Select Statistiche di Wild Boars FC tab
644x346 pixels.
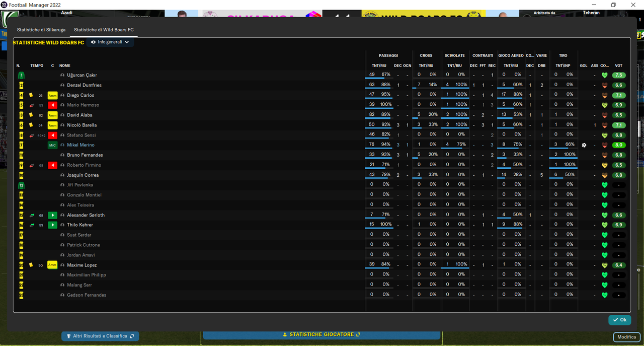pos(104,30)
